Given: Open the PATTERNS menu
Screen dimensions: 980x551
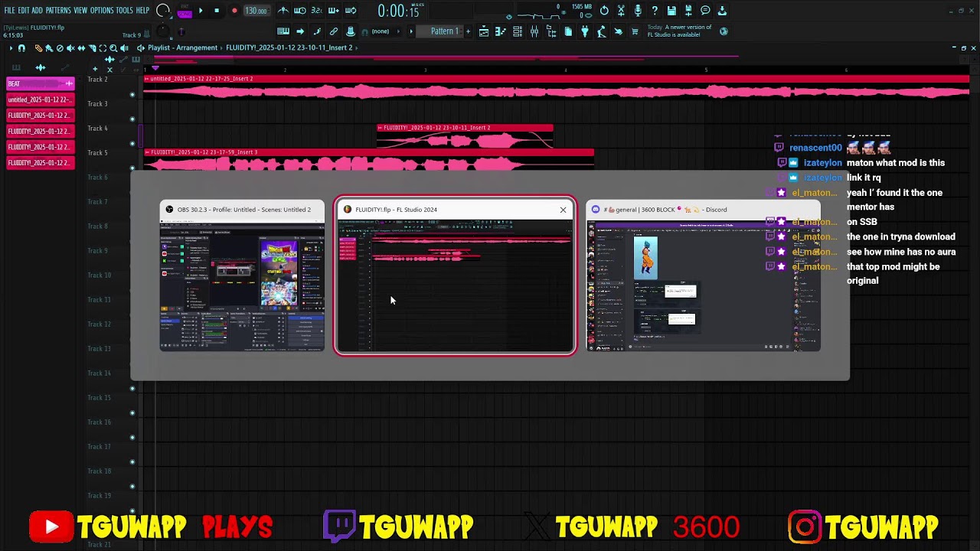Looking at the screenshot, I should point(58,11).
